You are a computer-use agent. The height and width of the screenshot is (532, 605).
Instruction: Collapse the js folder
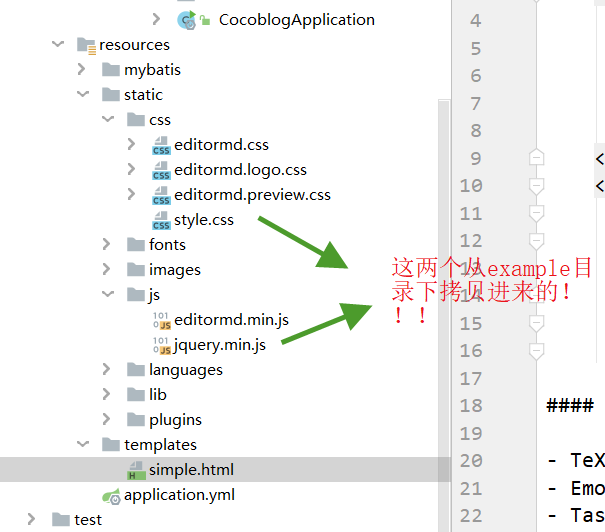(108, 294)
